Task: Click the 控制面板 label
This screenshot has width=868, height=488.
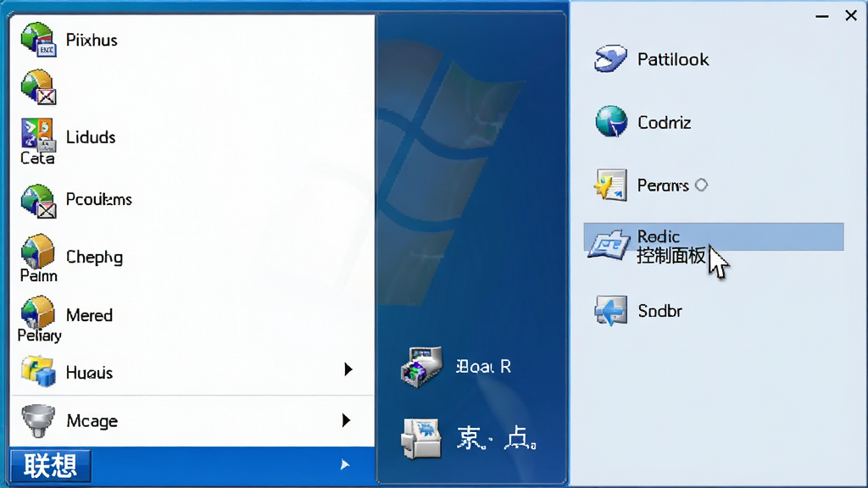Action: [x=671, y=256]
